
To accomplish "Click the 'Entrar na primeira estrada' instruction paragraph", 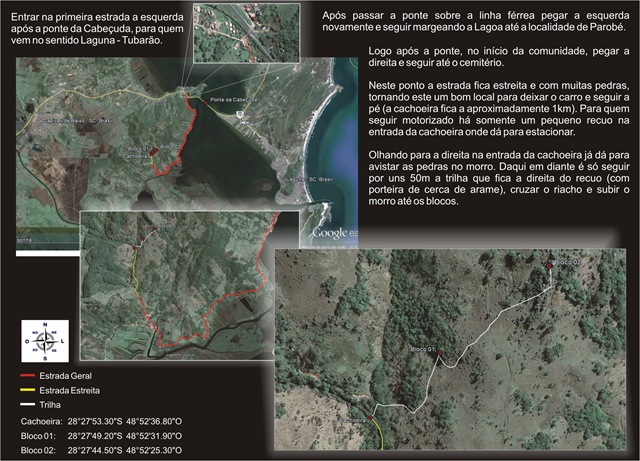I will tap(97, 29).
